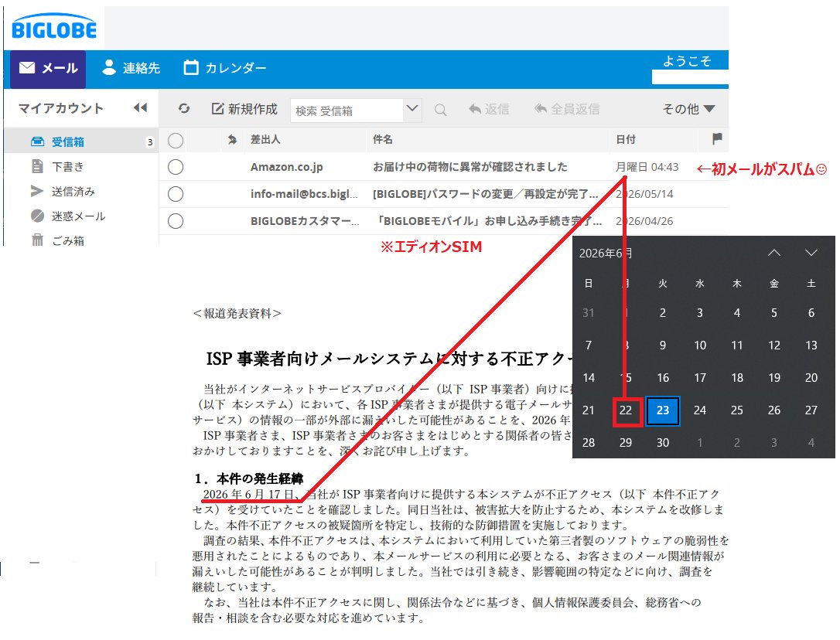840x640 pixels.
Task: Click the ごみ箱 trash can icon
Action: point(37,240)
